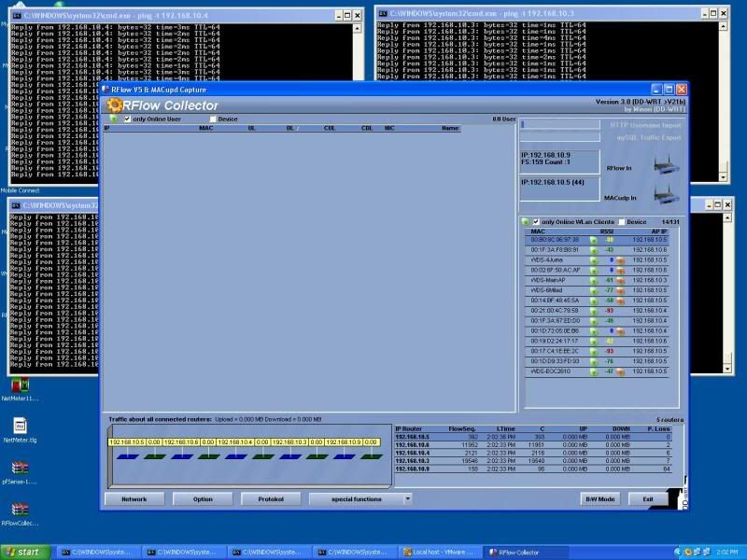The width and height of the screenshot is (747, 560).
Task: Click orange icon in WDS-4Juma row
Action: pyautogui.click(x=620, y=260)
